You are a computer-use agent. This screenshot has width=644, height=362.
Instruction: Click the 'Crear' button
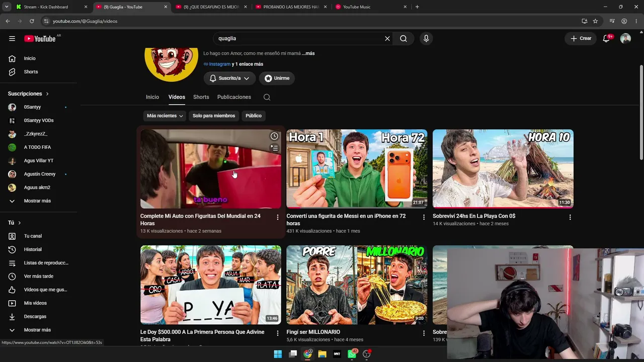click(x=581, y=39)
